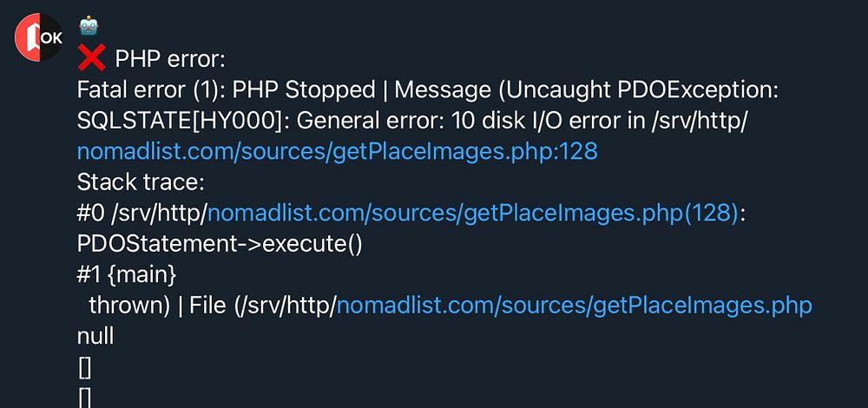Image resolution: width=868 pixels, height=408 pixels.
Task: Click the SQLSTATE[HY000] error code
Action: click(x=174, y=122)
